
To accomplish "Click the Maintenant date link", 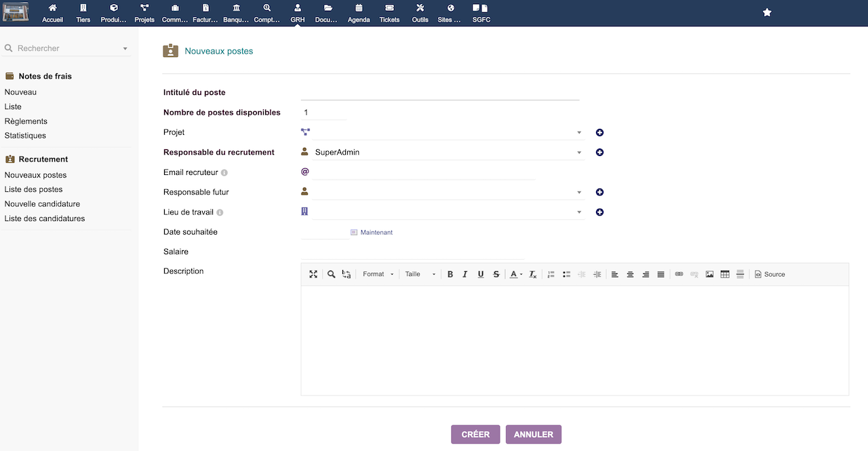I will coord(376,233).
